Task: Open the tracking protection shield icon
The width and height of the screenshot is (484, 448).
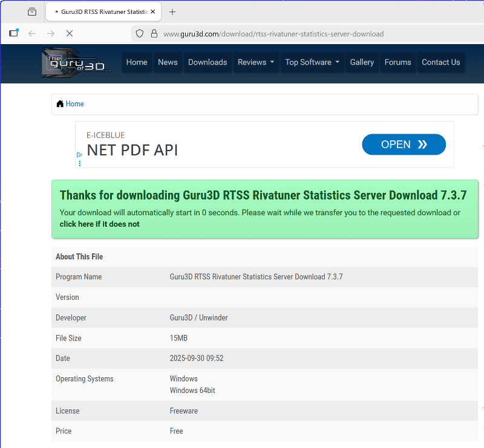Action: [x=139, y=34]
